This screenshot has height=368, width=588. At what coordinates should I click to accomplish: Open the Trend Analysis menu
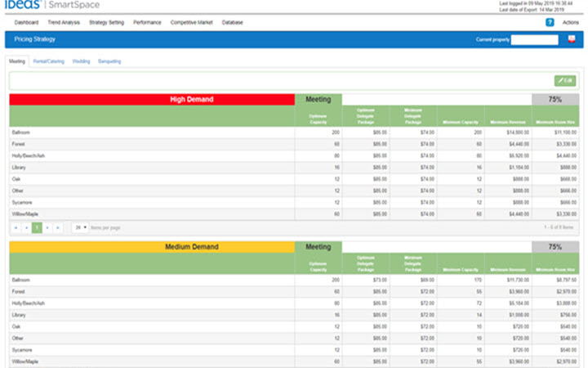pyautogui.click(x=64, y=22)
